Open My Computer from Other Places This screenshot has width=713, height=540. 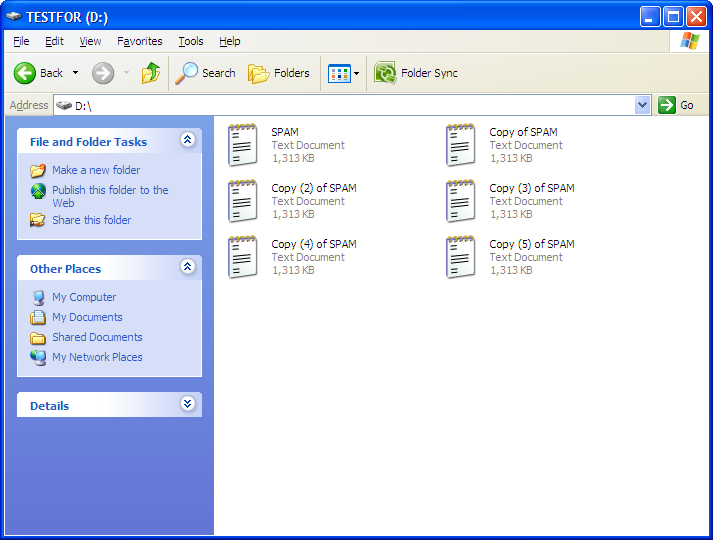pyautogui.click(x=84, y=297)
